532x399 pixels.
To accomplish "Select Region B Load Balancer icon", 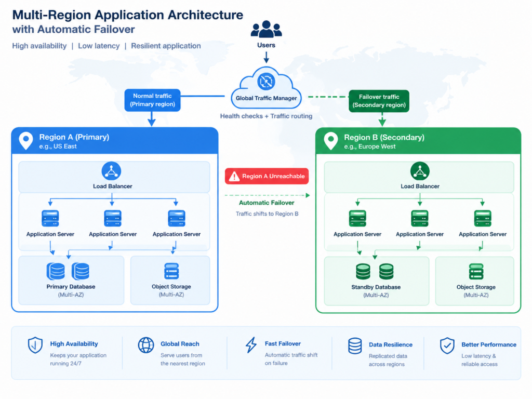I will tap(420, 171).
